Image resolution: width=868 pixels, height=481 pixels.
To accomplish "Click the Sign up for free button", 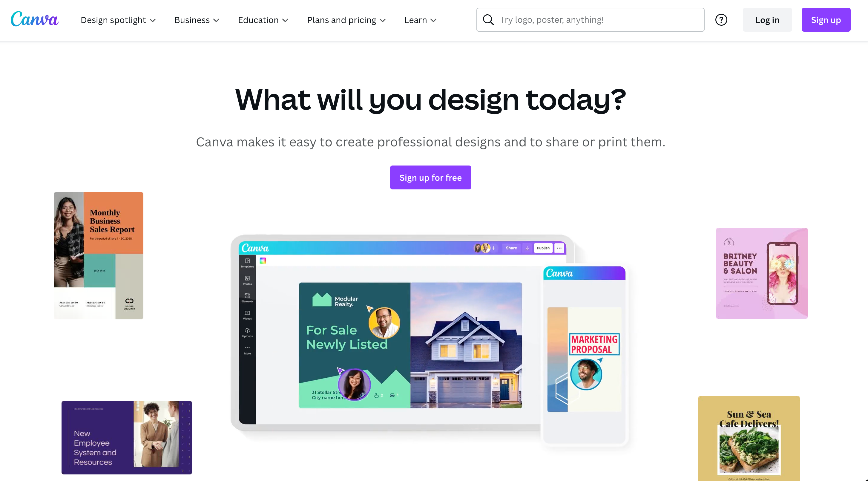I will click(x=430, y=177).
